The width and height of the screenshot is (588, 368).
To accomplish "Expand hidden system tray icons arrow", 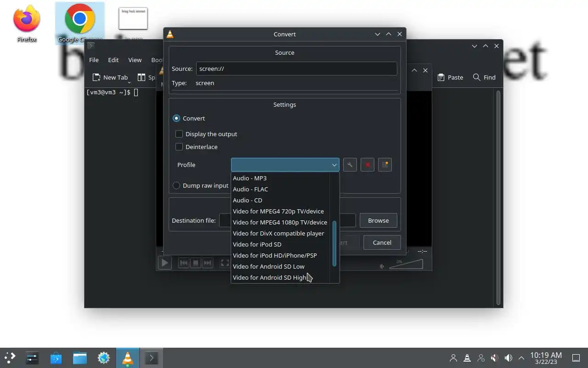I will 521,358.
